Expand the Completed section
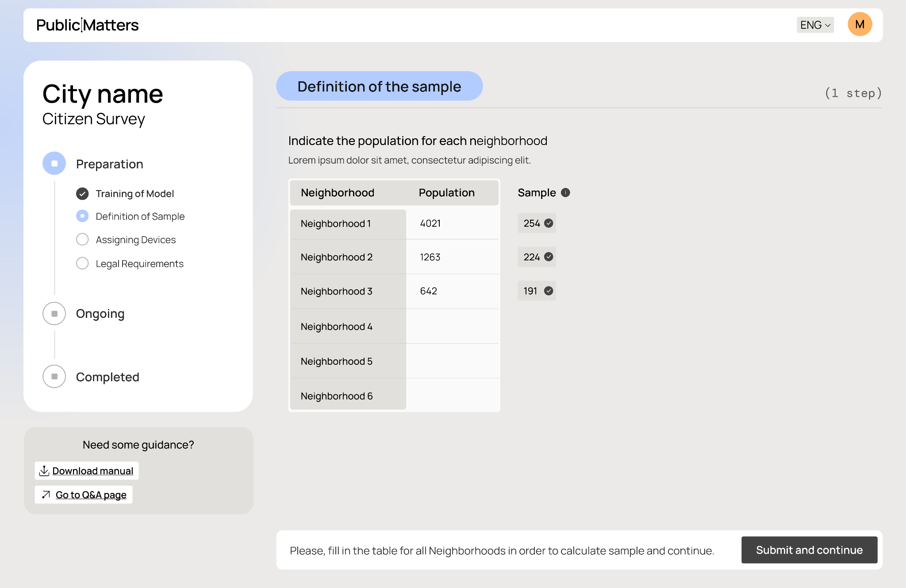 point(107,377)
